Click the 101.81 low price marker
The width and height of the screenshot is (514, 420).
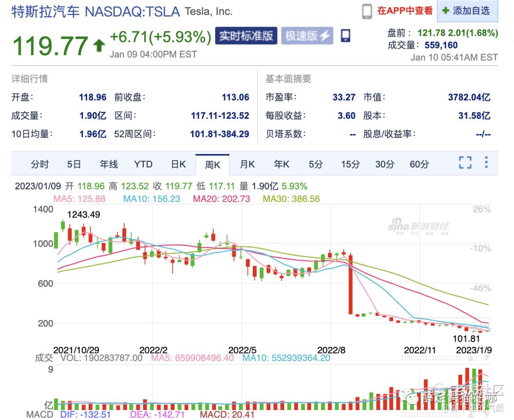[x=466, y=339]
